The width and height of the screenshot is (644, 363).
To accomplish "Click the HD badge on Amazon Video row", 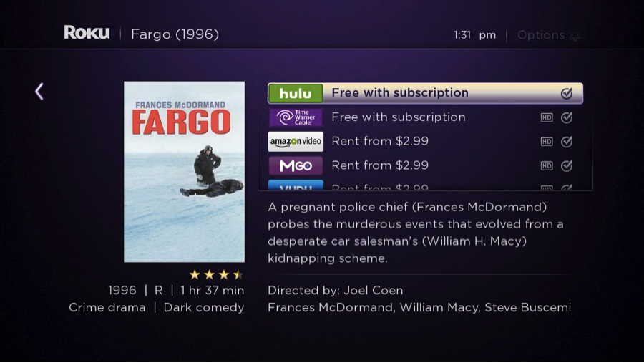I will (x=547, y=142).
